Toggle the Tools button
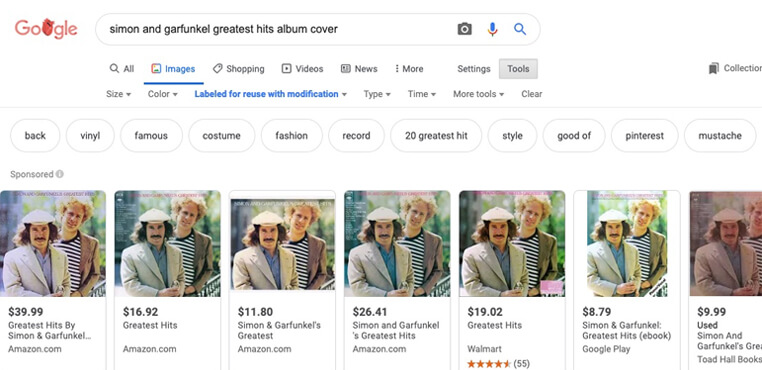 (x=518, y=69)
